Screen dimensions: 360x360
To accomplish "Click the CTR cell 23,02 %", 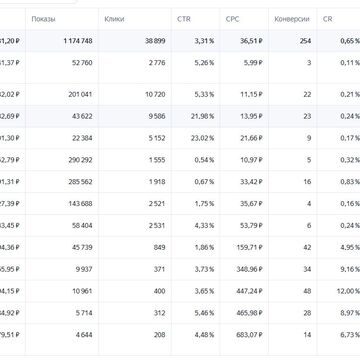I will (x=203, y=138).
